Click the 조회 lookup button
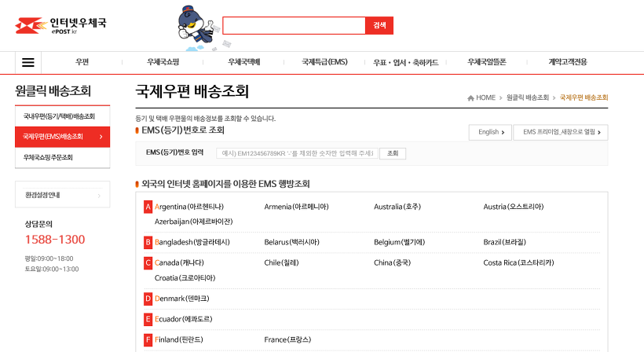The height and width of the screenshot is (352, 644). (x=393, y=153)
